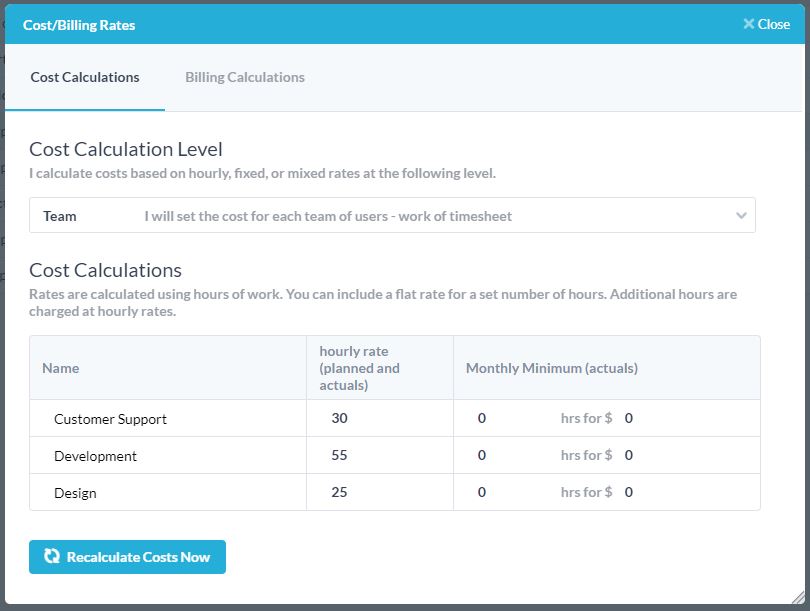Click the Name column header
The width and height of the screenshot is (810, 611).
pos(60,368)
